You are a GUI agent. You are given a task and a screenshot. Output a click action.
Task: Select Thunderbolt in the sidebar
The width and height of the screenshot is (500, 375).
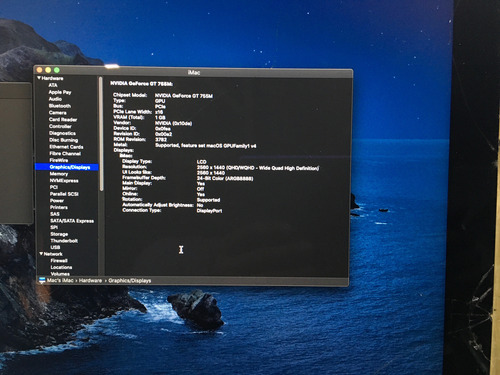tap(64, 241)
